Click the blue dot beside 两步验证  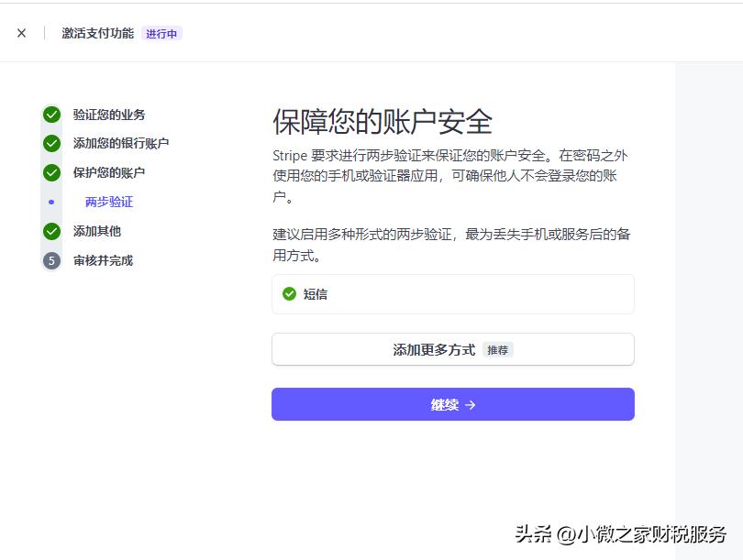click(51, 200)
